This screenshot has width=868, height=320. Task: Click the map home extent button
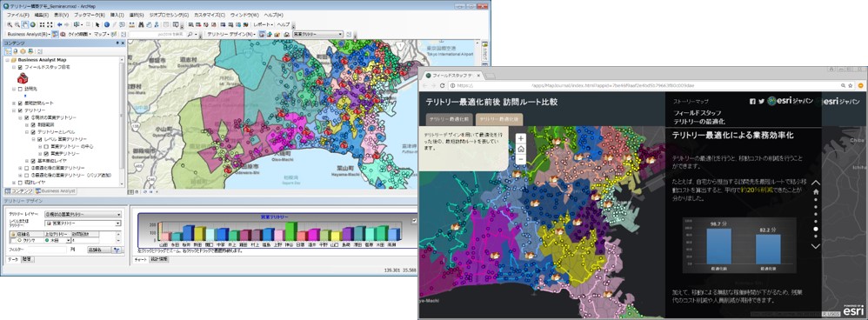coord(521,149)
